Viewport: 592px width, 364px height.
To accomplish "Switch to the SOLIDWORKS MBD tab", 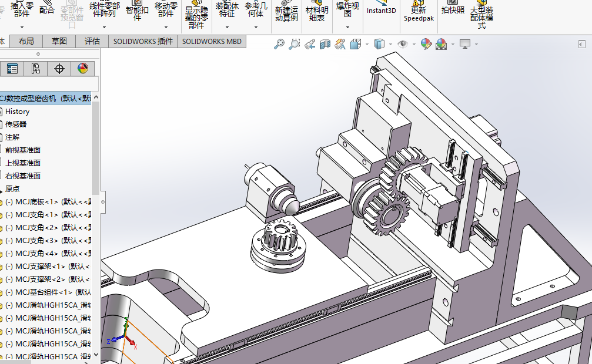I will (x=212, y=41).
